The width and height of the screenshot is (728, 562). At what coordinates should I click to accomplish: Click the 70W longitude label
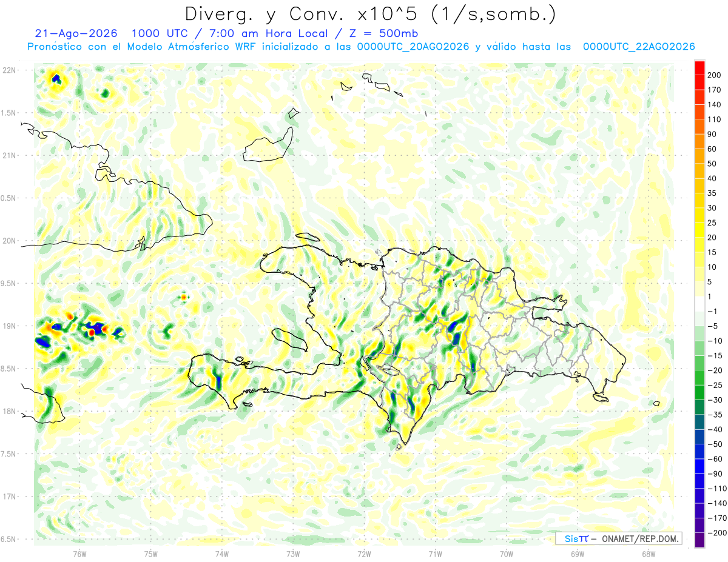pos(506,554)
